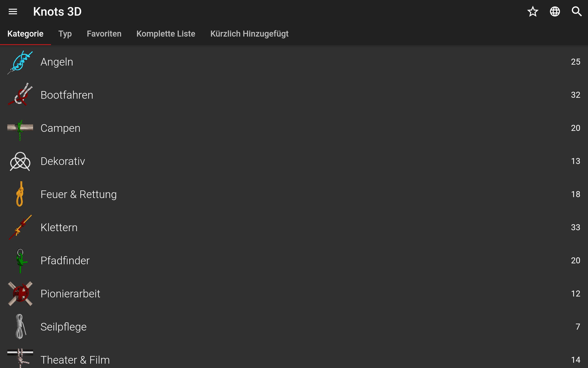This screenshot has width=588, height=368.
Task: Open the search magnifier icon
Action: click(577, 11)
